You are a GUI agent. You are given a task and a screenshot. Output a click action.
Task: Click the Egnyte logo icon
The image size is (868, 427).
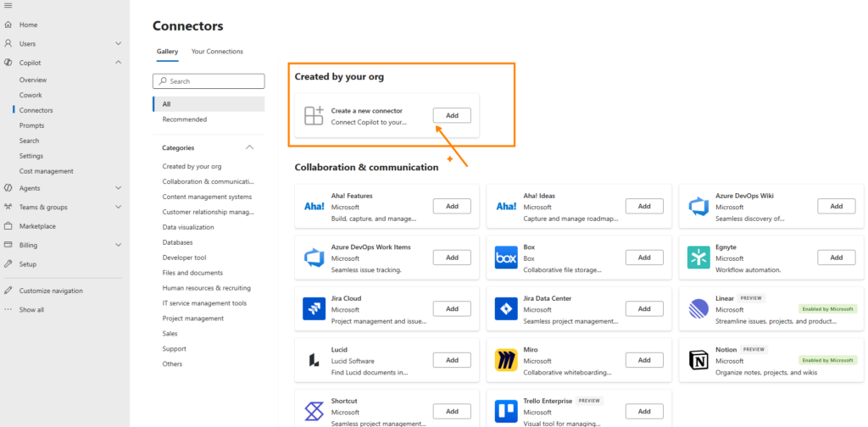[x=698, y=258]
